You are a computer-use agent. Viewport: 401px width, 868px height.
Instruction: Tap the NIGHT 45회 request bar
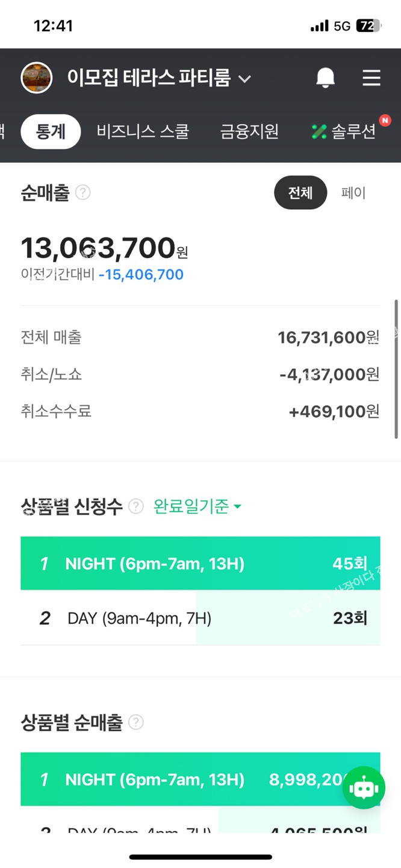200,563
